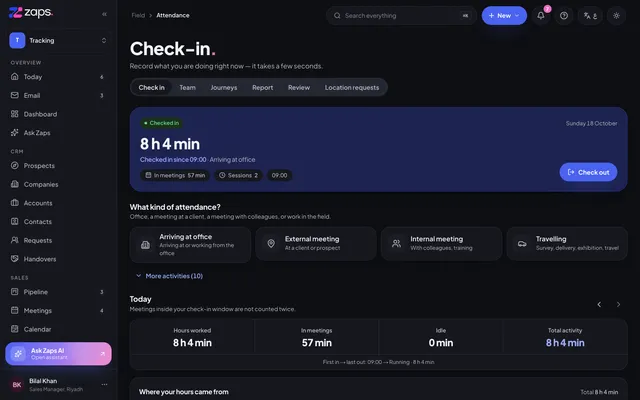
Task: Open the Tracking workspace switcher
Action: tap(58, 40)
